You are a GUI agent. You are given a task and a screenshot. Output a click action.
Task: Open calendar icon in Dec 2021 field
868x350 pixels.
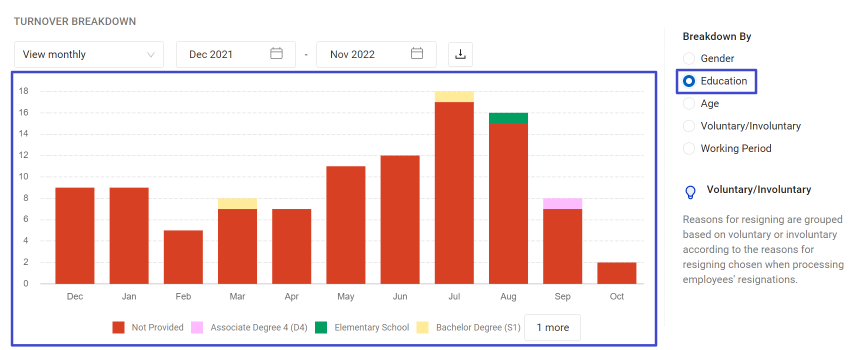(276, 53)
